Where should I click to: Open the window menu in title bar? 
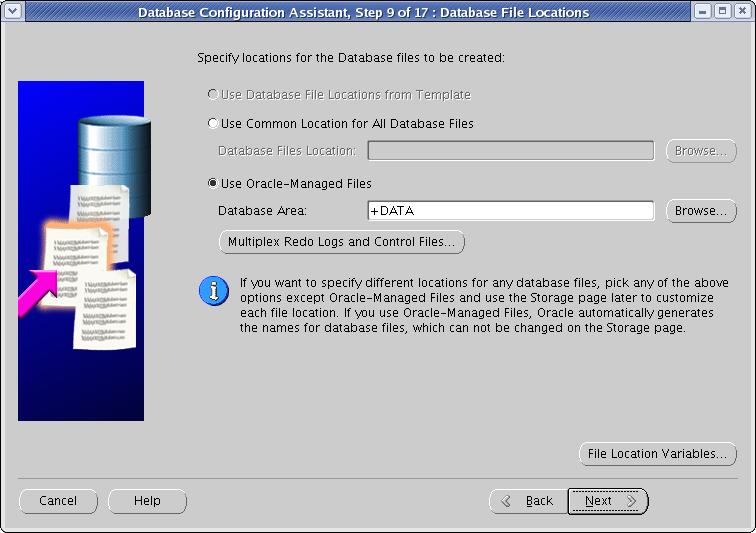tap(13, 11)
